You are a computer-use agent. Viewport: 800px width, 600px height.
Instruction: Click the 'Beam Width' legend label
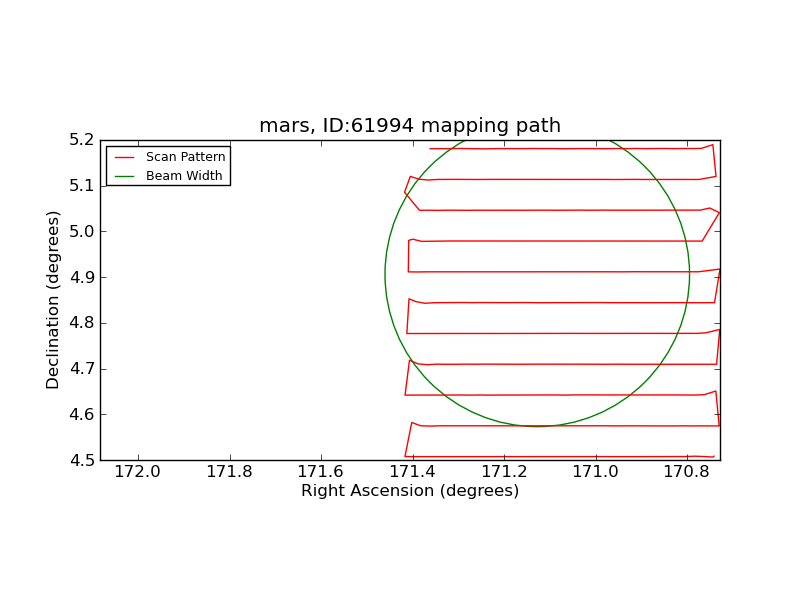pyautogui.click(x=184, y=176)
